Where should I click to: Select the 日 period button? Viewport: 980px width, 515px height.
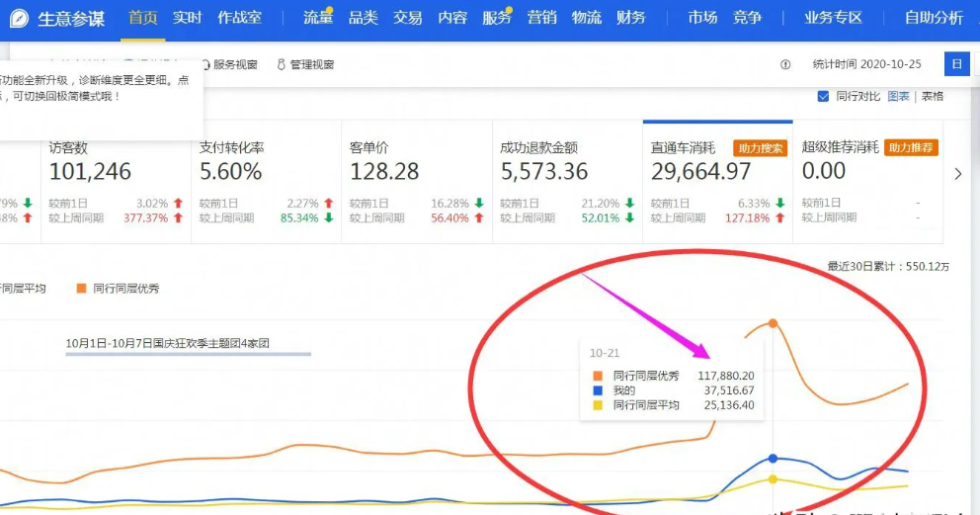coord(956,63)
